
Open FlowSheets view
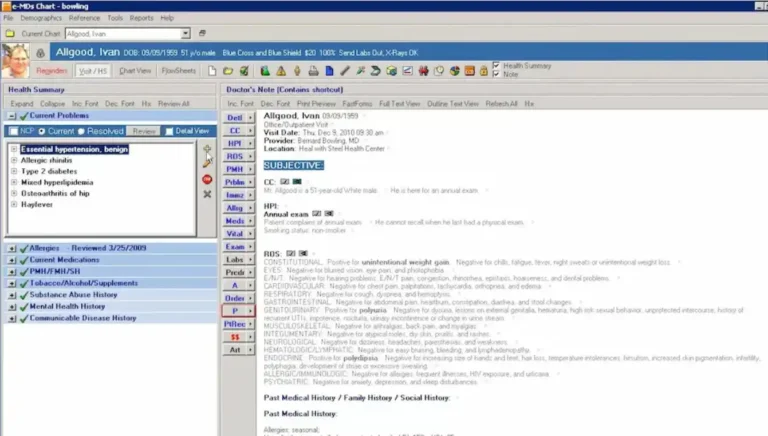[x=178, y=71]
